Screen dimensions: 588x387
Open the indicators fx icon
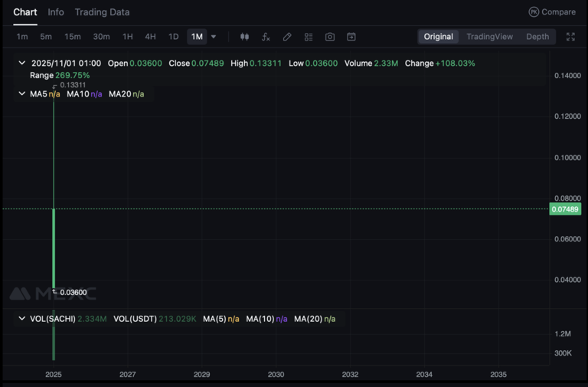tap(266, 37)
